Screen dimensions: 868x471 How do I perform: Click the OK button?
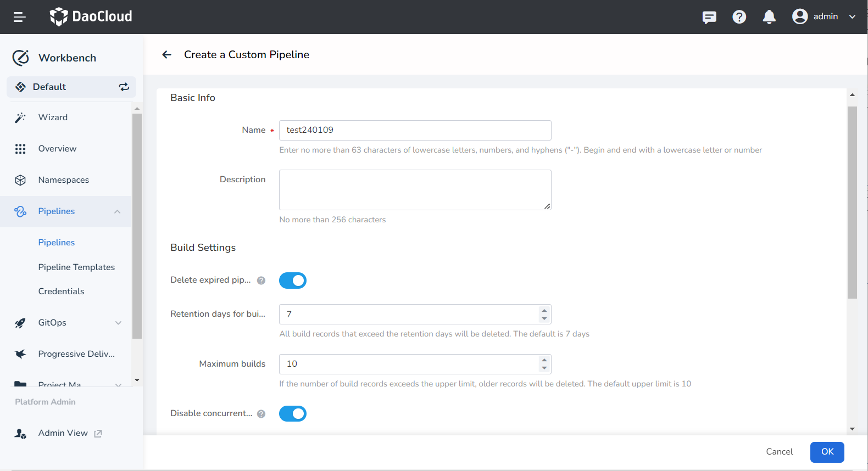click(x=827, y=452)
